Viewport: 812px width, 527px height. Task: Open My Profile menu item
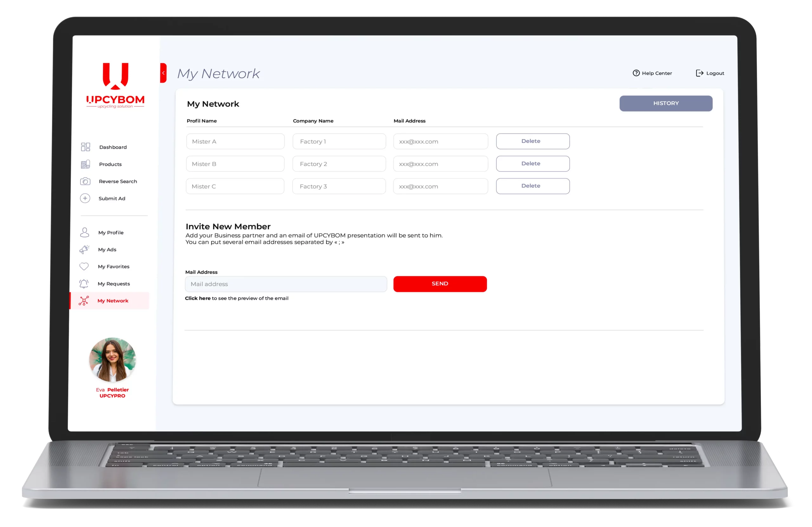pos(111,233)
